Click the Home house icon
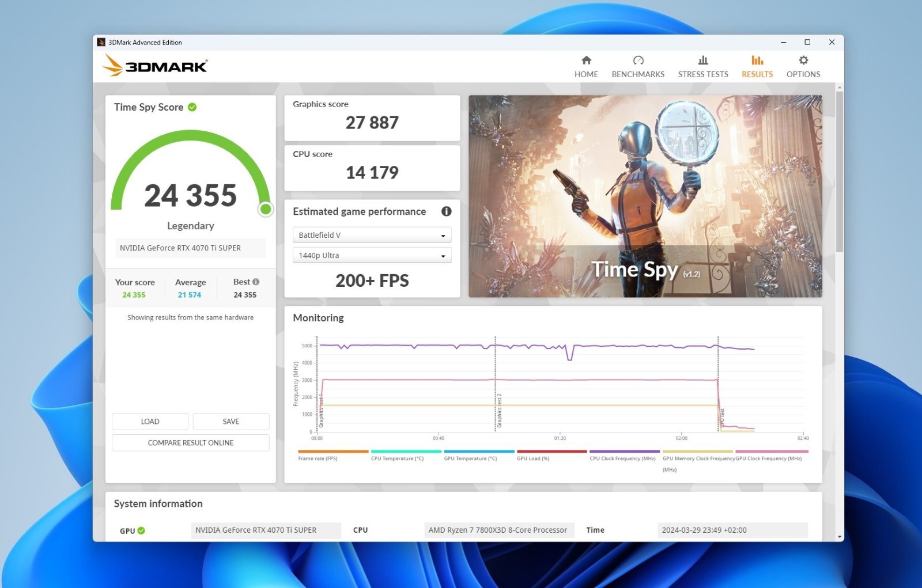The height and width of the screenshot is (588, 922). pos(586,60)
